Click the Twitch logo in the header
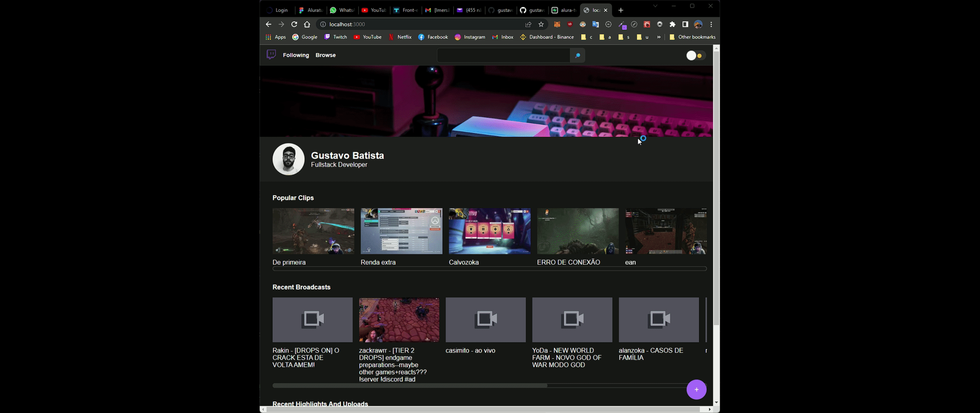 pos(271,55)
